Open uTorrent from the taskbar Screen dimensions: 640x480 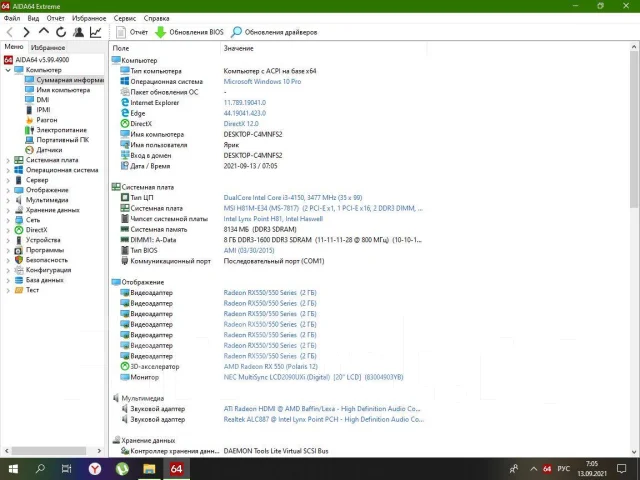122,469
